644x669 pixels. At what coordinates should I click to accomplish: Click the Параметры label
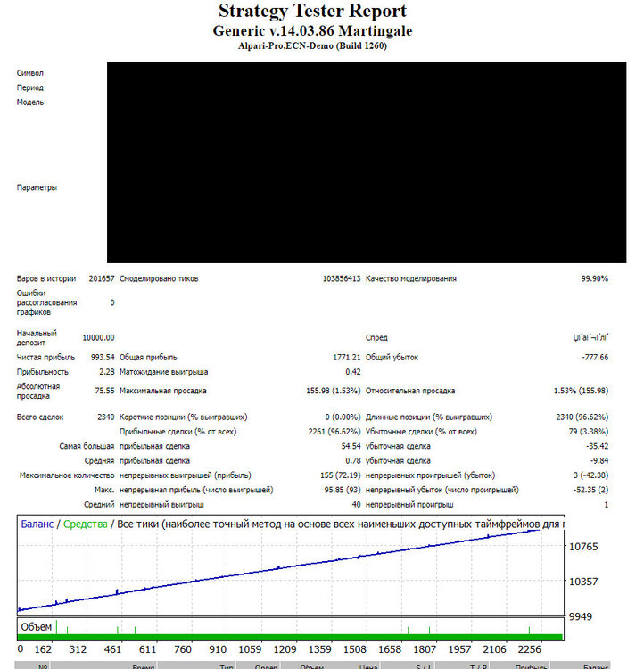click(x=37, y=187)
